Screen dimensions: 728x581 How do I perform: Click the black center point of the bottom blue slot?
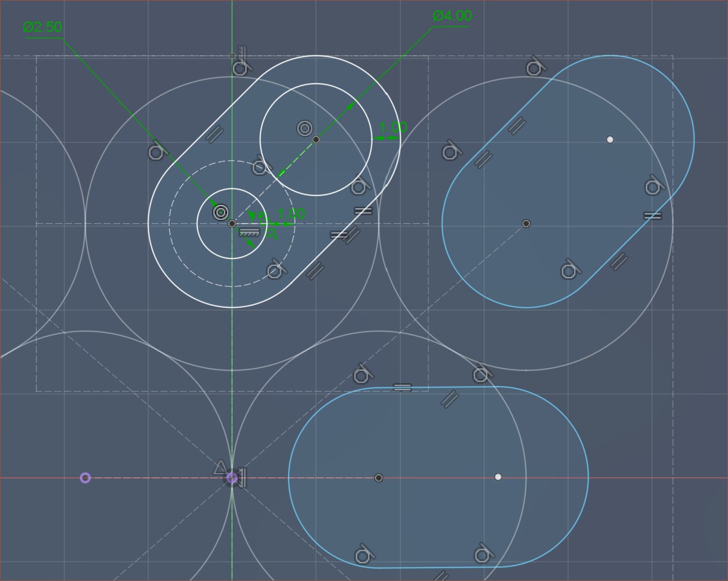click(x=379, y=478)
